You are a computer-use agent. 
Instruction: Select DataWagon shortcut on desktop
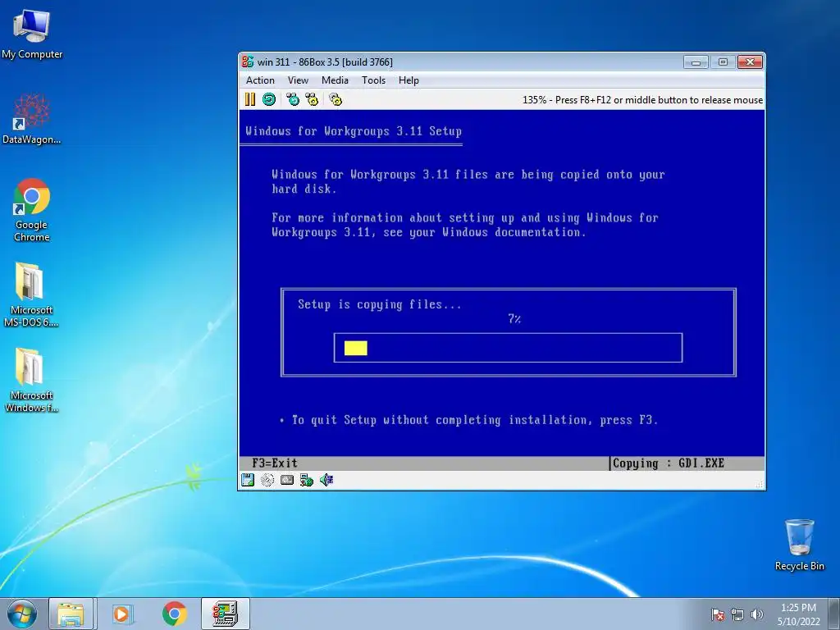coord(32,119)
